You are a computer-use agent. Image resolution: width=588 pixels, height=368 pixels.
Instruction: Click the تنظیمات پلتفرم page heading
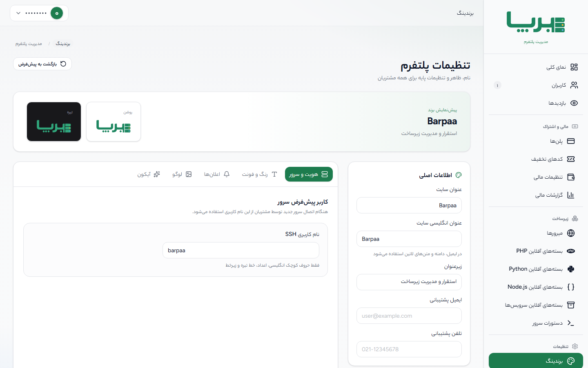pos(435,65)
